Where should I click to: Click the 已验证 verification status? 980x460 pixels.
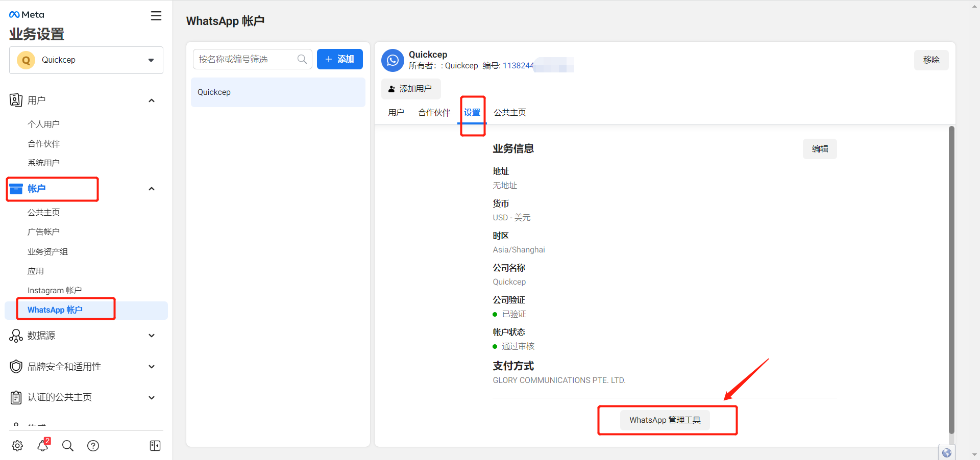(514, 314)
